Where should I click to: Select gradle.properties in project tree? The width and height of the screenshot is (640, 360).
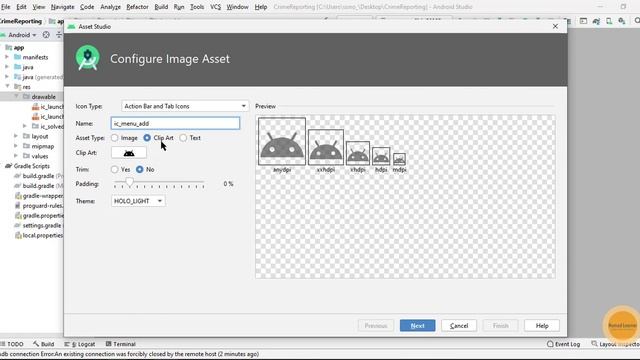tap(39, 216)
